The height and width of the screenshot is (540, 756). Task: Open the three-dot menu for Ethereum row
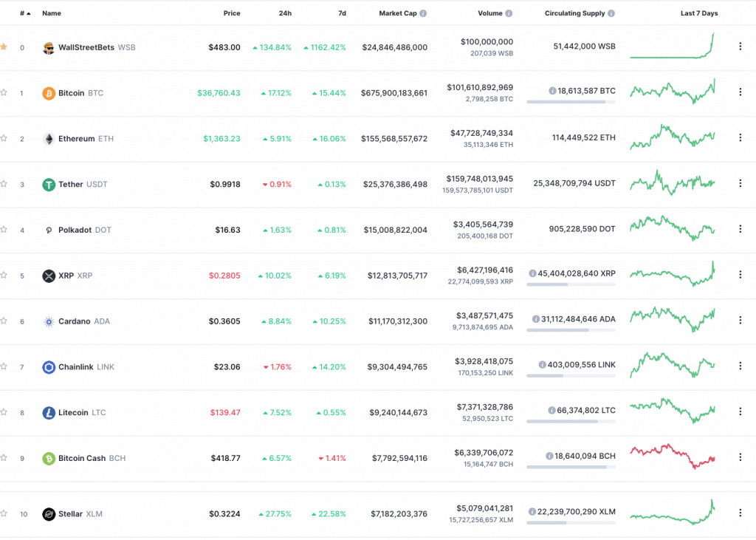point(740,139)
